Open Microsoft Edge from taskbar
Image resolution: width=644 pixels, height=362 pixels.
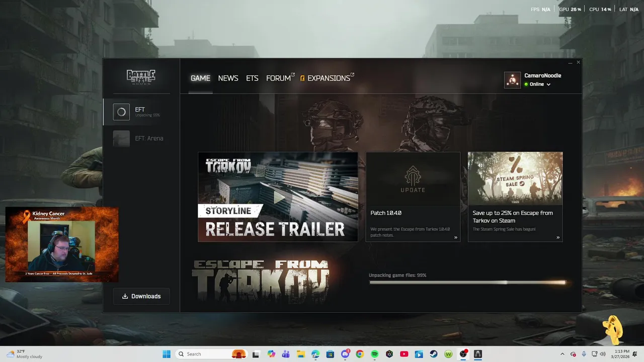pyautogui.click(x=315, y=354)
